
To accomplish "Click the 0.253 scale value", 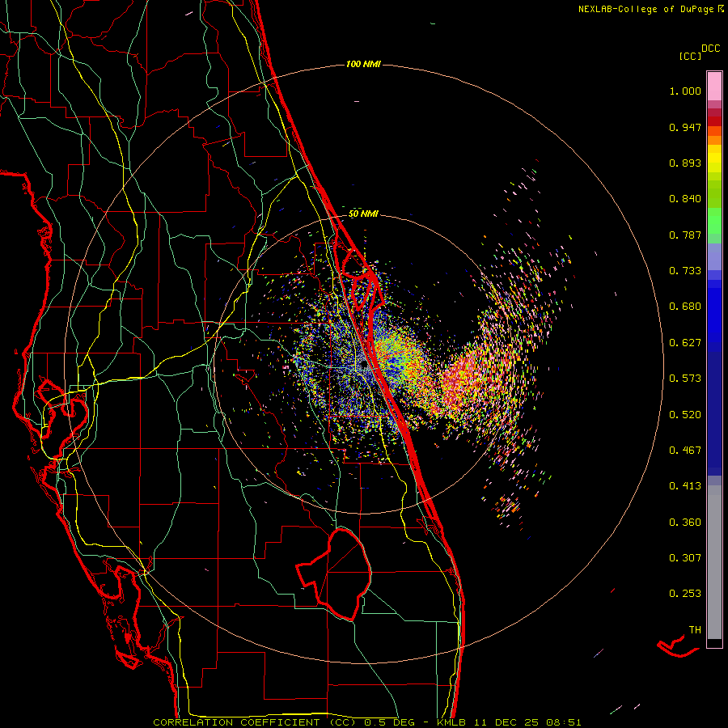I will tap(685, 594).
